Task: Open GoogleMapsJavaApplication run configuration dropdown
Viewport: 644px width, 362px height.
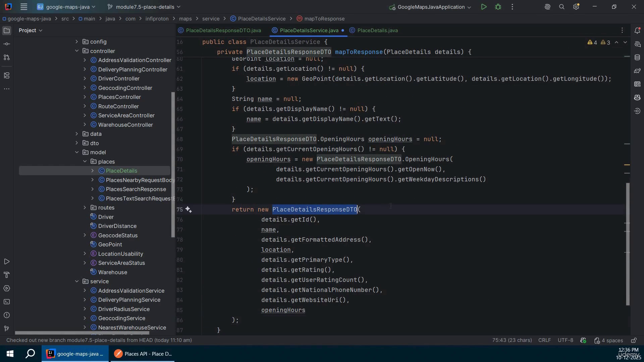Action: coord(430,7)
